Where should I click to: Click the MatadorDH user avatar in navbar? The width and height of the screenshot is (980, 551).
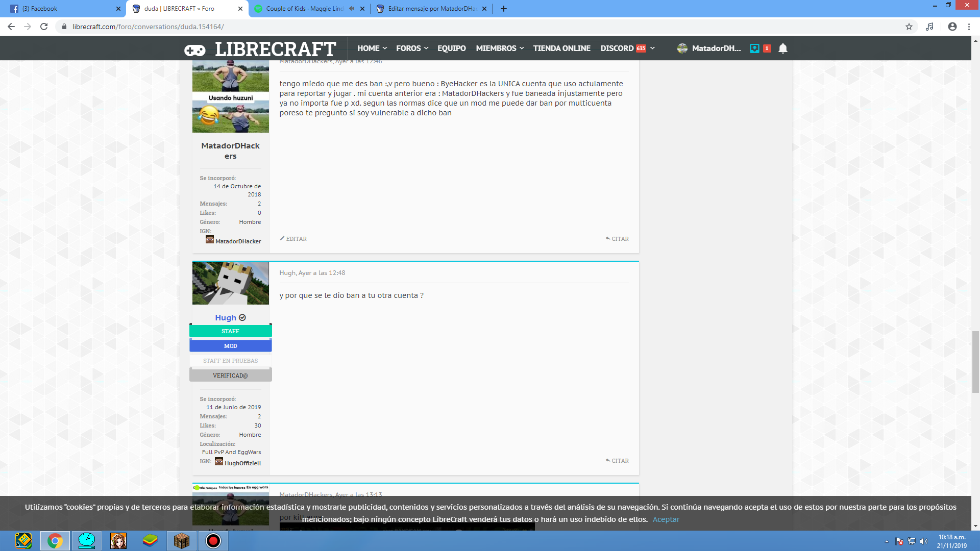click(682, 48)
